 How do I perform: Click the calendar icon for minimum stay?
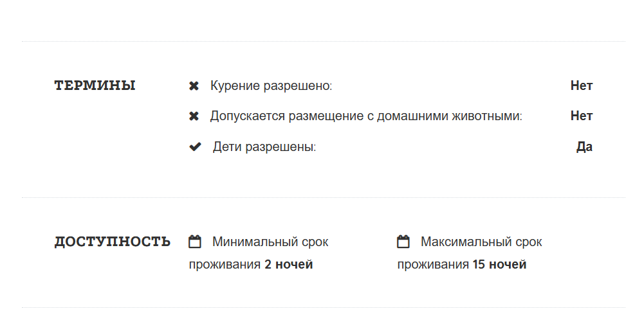point(195,242)
